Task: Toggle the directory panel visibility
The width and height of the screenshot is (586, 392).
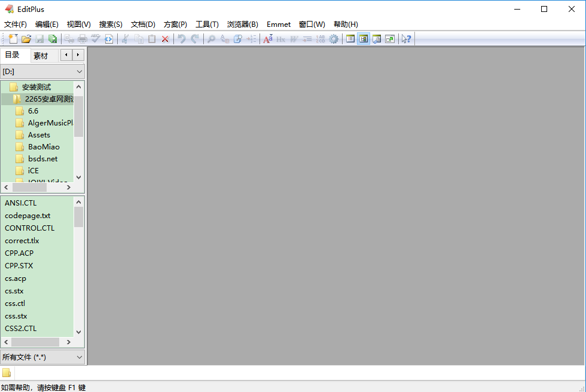Action: coord(364,38)
